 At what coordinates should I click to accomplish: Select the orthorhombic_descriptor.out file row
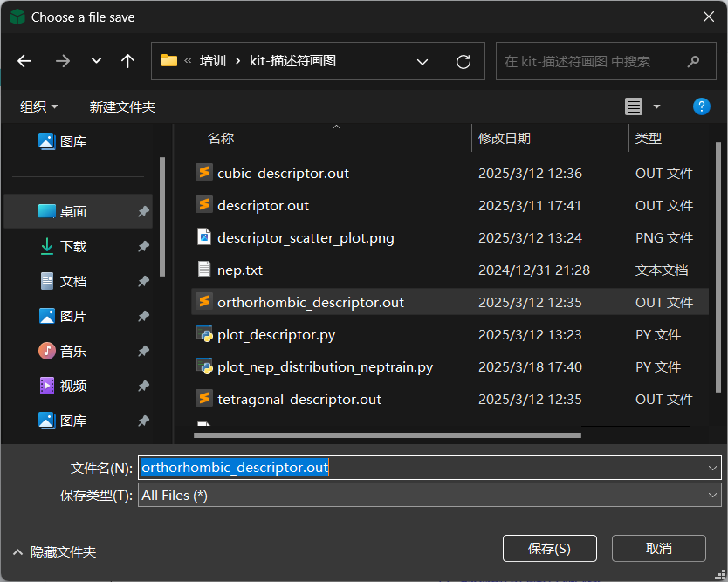tap(450, 302)
